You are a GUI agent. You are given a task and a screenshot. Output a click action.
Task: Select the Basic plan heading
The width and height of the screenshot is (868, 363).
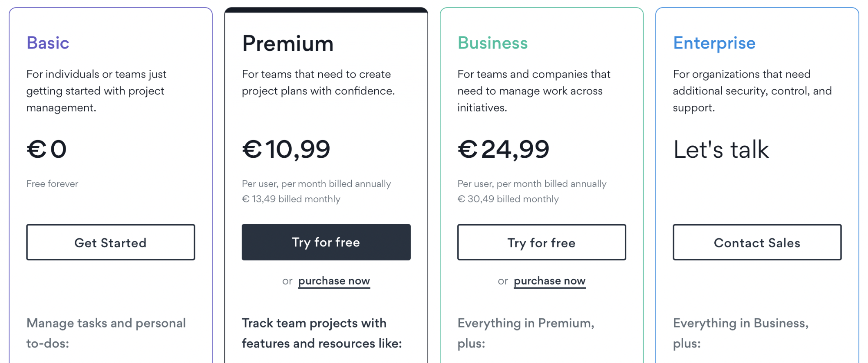(48, 43)
